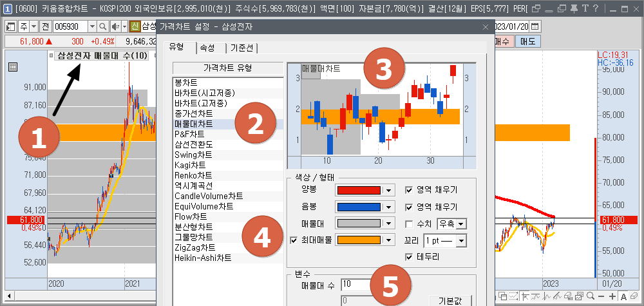Open the speaker options dropdown arrow
This screenshot has height=306, width=644.
pyautogui.click(x=124, y=26)
